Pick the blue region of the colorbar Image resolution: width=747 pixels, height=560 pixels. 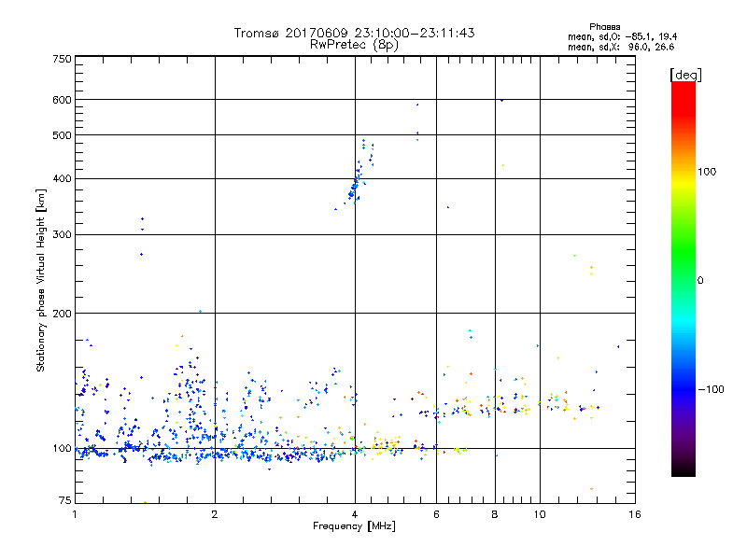tap(683, 383)
